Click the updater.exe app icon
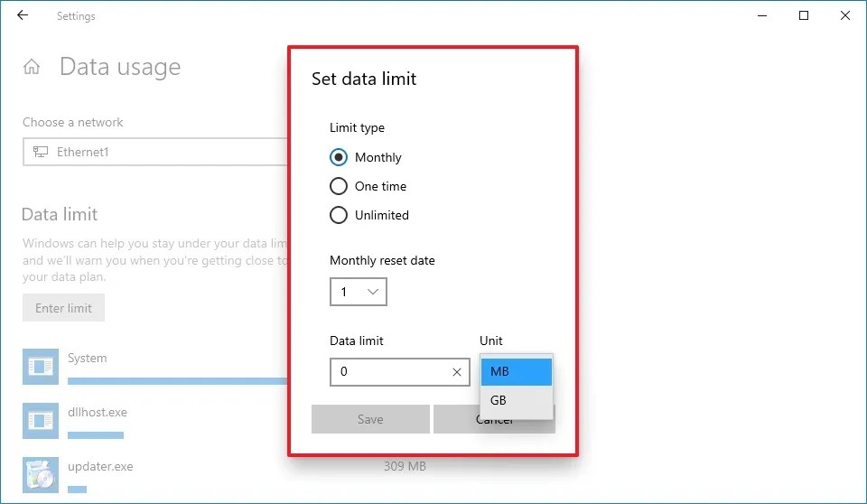 [41, 475]
